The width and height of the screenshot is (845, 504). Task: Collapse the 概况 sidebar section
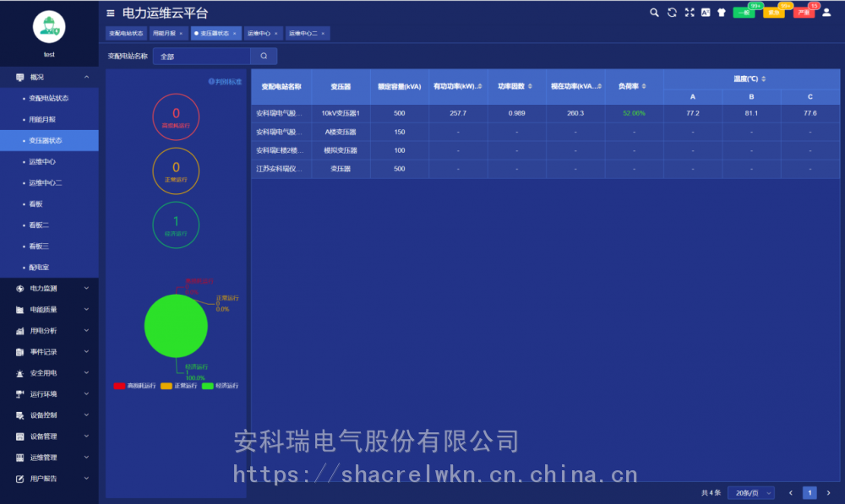(49, 77)
